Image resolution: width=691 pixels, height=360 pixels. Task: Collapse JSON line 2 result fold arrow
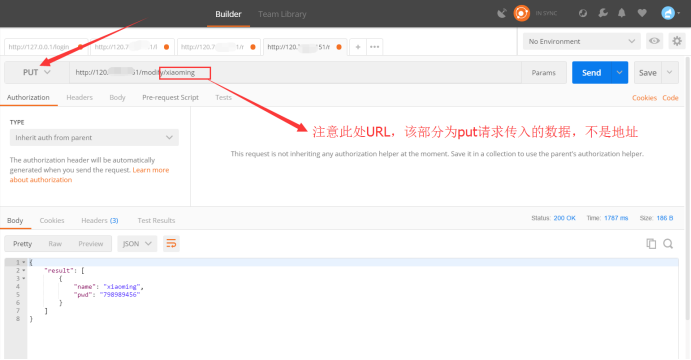pyautogui.click(x=24, y=271)
